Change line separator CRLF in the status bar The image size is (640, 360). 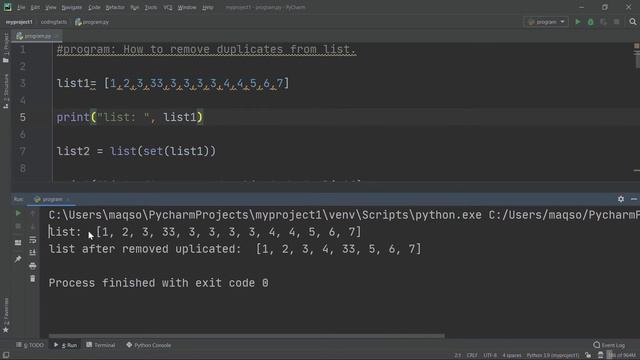click(472, 355)
